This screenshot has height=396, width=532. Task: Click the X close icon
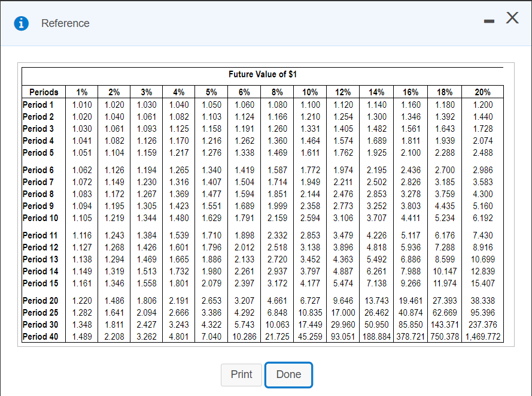pos(512,19)
